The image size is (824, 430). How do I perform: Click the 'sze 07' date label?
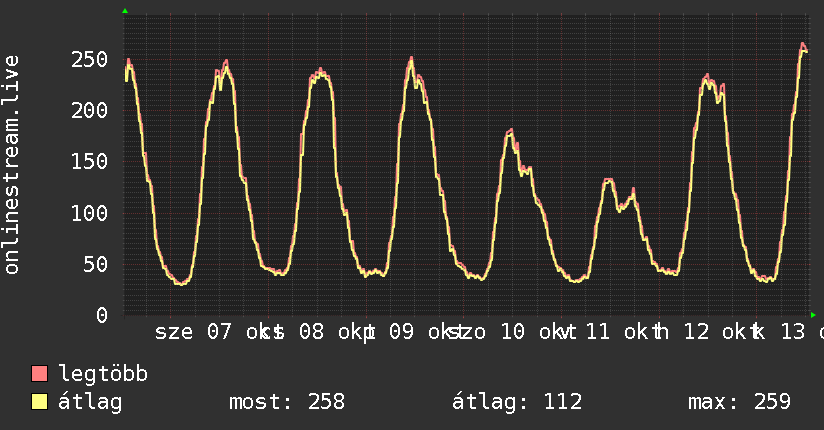pos(193,332)
